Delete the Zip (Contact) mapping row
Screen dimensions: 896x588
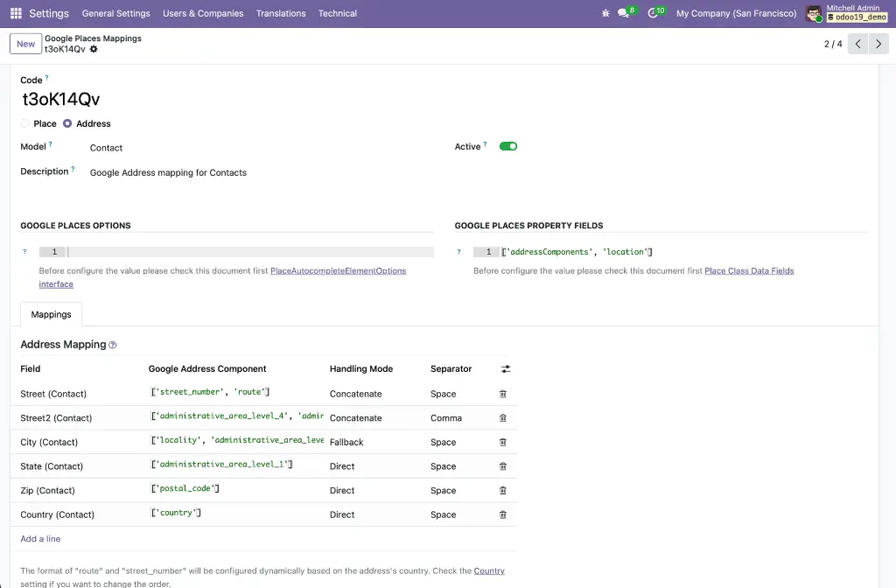[503, 490]
